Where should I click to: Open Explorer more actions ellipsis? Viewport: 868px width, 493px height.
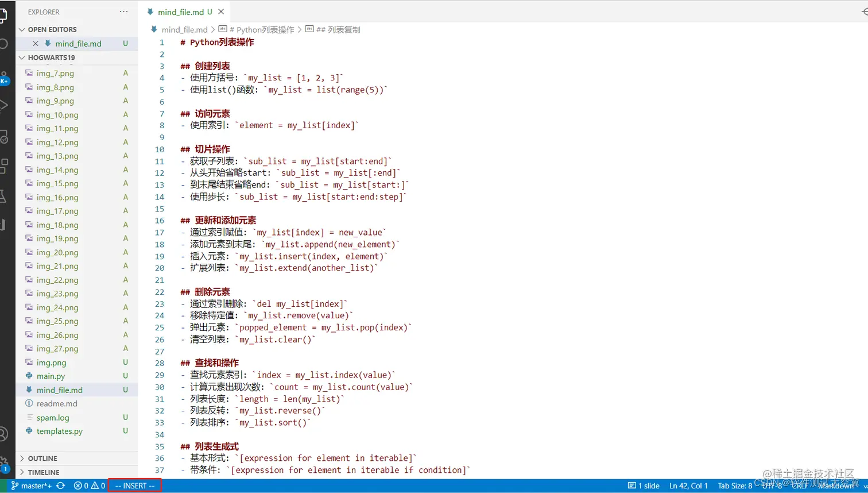123,11
